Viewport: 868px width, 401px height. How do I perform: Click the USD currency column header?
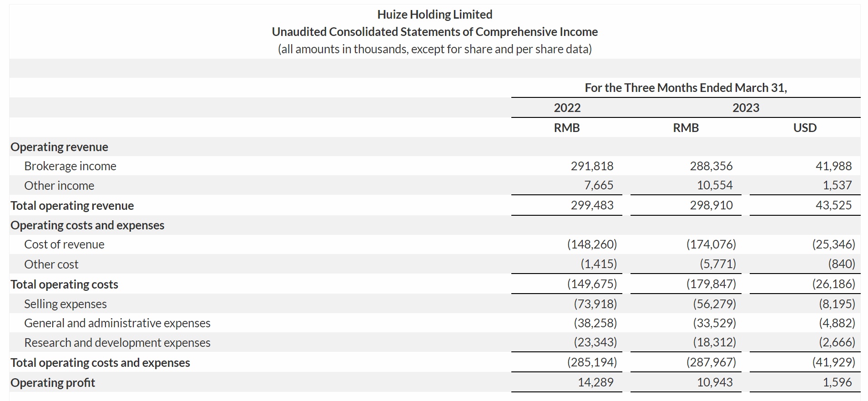tap(805, 128)
